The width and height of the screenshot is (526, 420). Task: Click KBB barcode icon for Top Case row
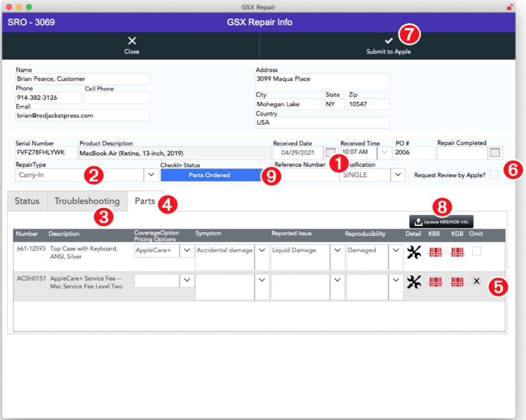(x=435, y=252)
